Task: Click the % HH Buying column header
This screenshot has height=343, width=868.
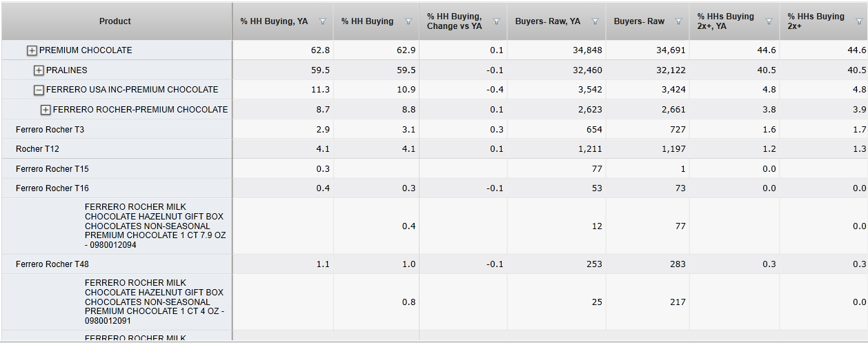Action: (x=367, y=21)
